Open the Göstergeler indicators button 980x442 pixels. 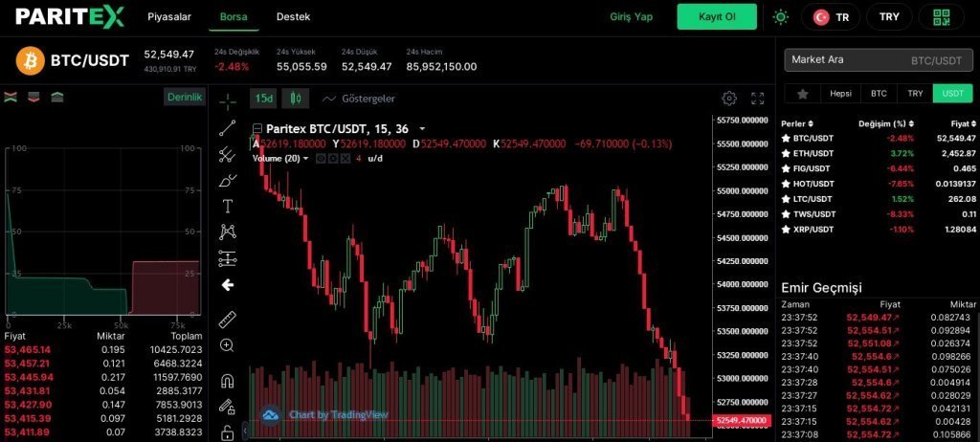point(358,99)
